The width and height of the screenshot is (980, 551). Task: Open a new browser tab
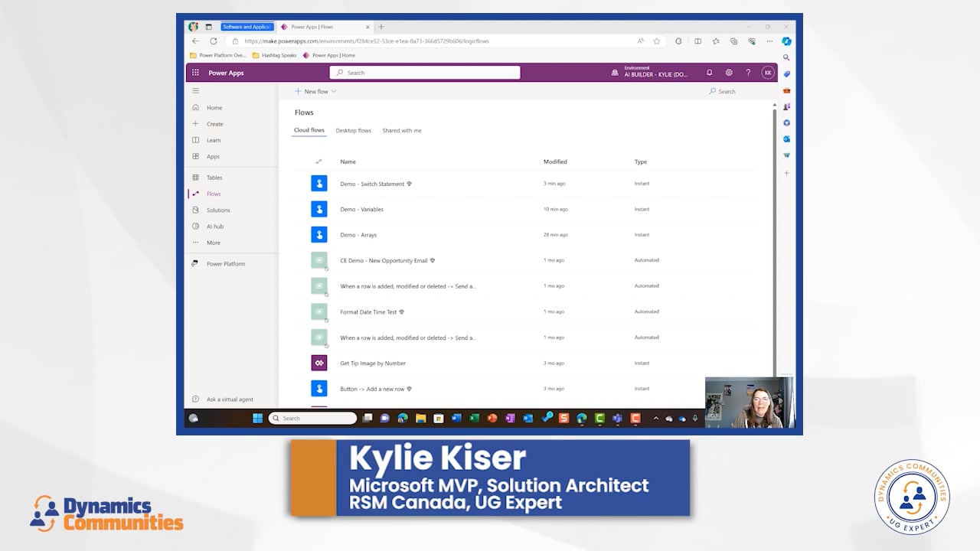381,27
